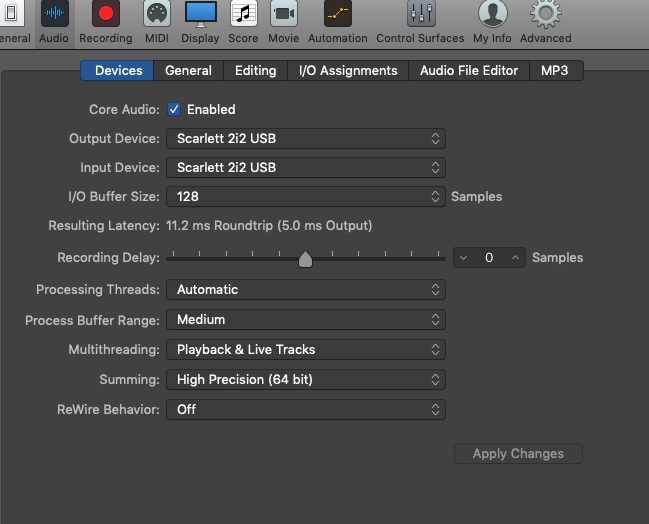This screenshot has width=649, height=524.
Task: Change the Summing precision dropdown
Action: [305, 380]
